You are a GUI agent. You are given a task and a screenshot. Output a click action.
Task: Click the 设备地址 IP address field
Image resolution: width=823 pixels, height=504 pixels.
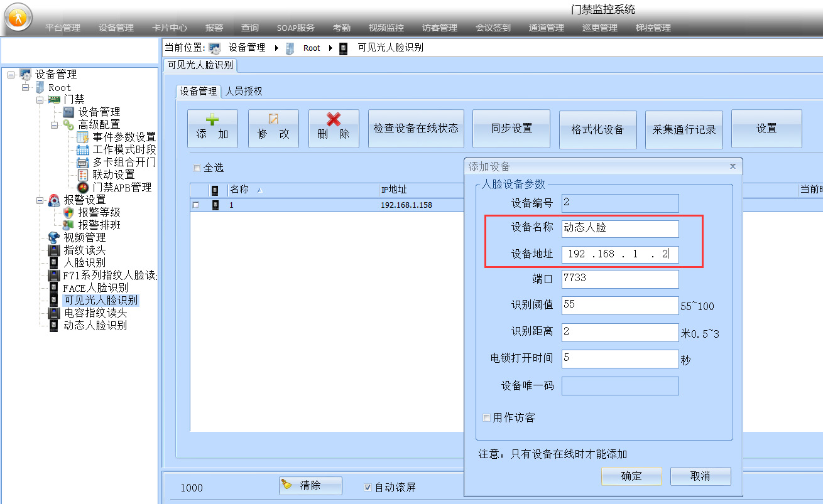coord(620,254)
